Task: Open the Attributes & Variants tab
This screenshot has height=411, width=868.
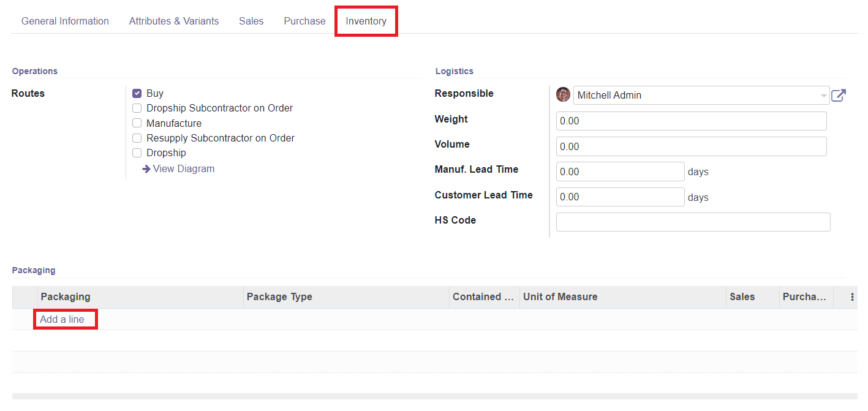Action: click(x=174, y=20)
